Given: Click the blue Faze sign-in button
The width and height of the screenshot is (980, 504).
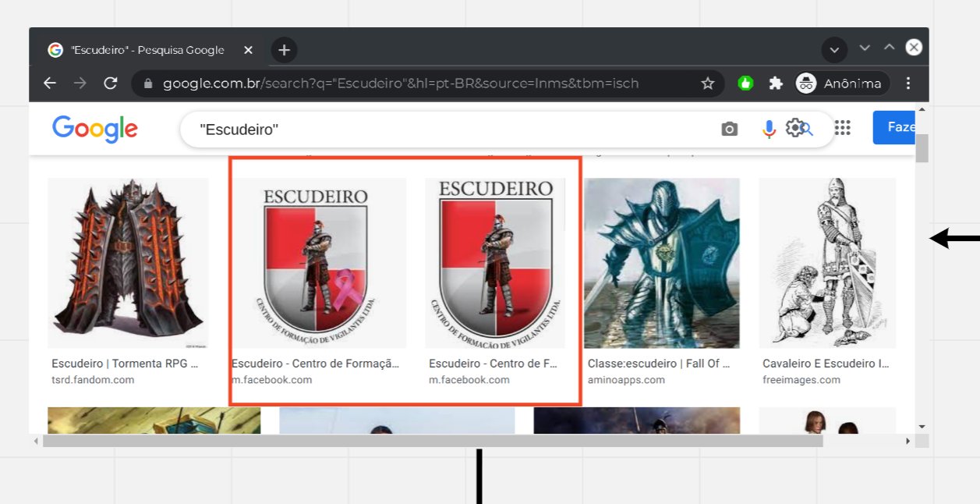Looking at the screenshot, I should click(x=894, y=127).
